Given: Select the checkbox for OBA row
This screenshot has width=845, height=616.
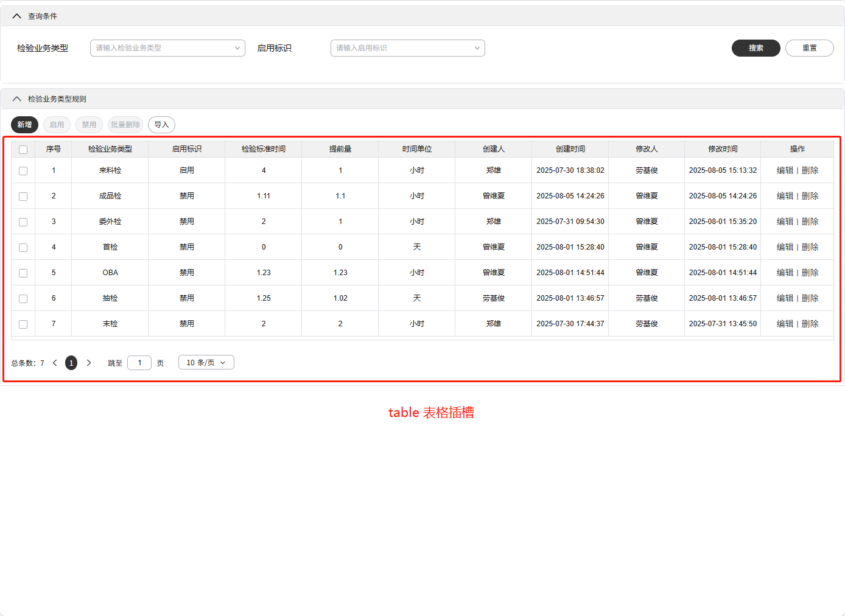Looking at the screenshot, I should tap(23, 273).
